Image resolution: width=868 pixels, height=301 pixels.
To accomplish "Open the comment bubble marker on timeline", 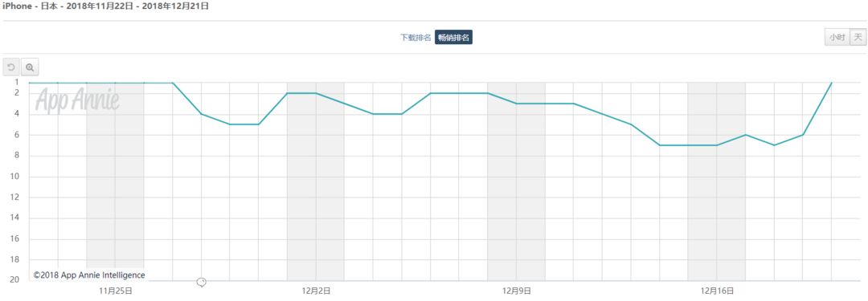I will click(202, 283).
